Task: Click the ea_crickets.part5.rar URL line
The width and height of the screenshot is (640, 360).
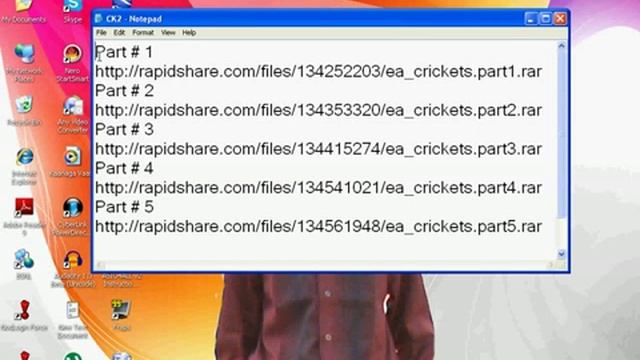Action: tap(318, 227)
